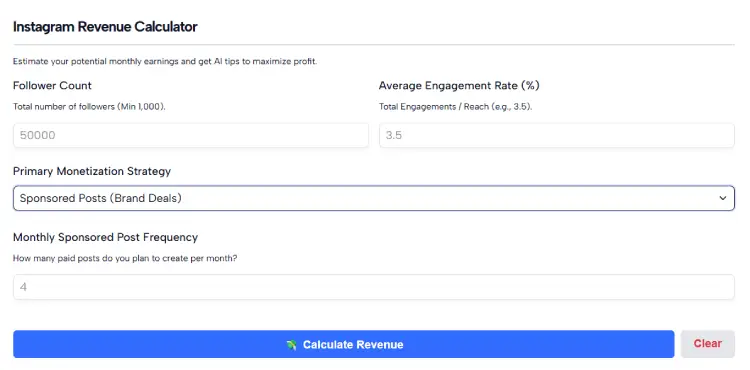Focus the Average Engagement Rate input

click(x=557, y=135)
